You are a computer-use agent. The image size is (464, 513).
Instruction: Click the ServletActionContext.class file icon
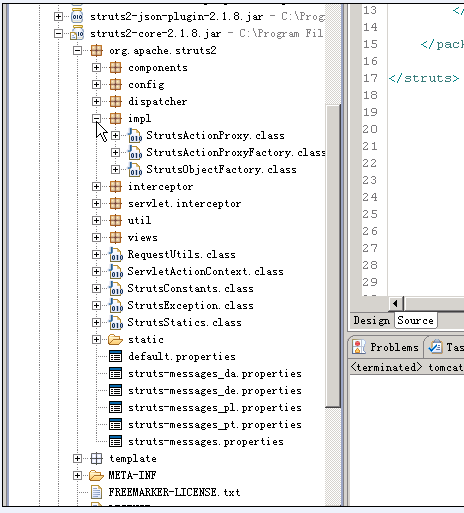pos(116,271)
